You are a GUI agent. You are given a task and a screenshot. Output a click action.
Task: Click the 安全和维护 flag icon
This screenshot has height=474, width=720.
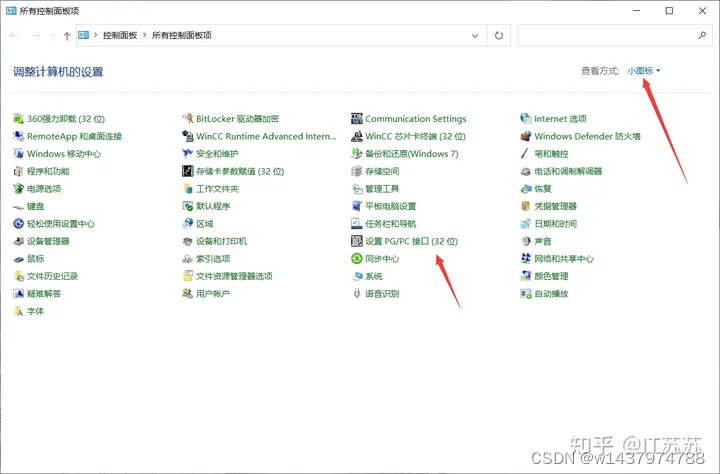(x=187, y=154)
